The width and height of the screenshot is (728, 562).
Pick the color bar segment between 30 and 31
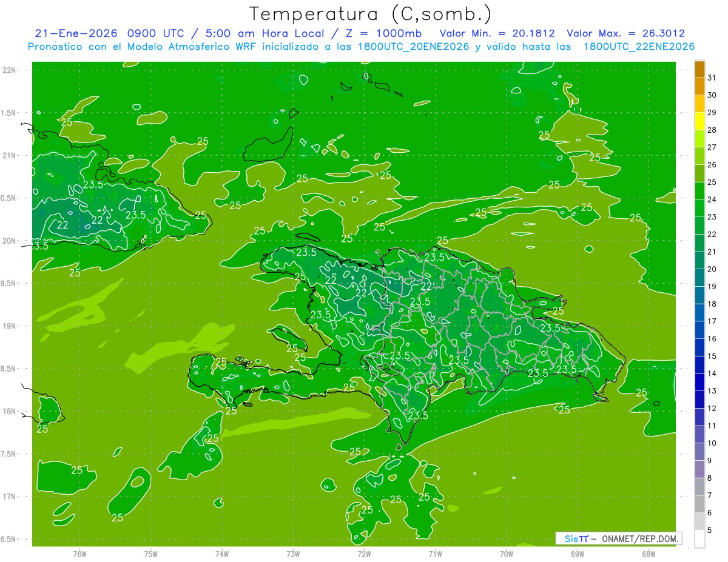pos(699,87)
